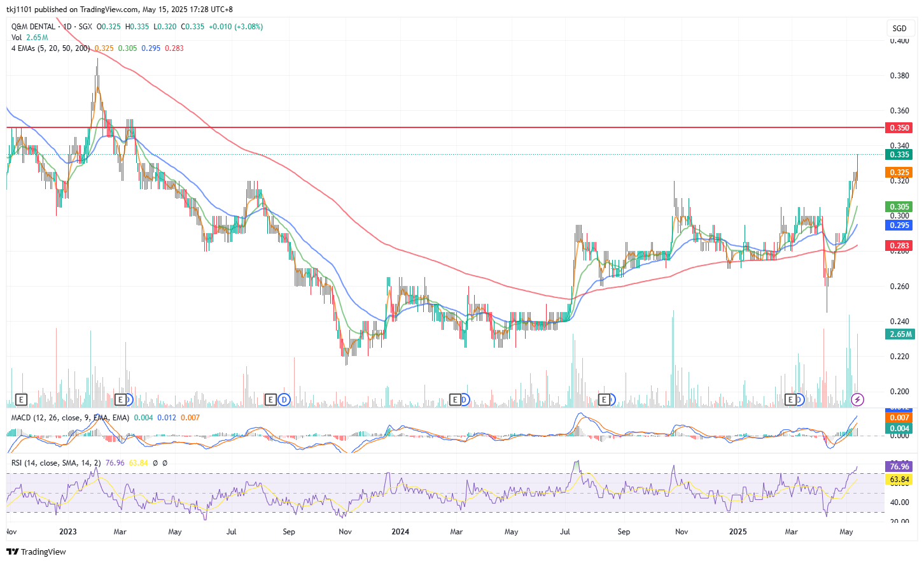The height and width of the screenshot is (563, 924).
Task: Open the earnings E marker near August 2024
Action: (x=605, y=399)
